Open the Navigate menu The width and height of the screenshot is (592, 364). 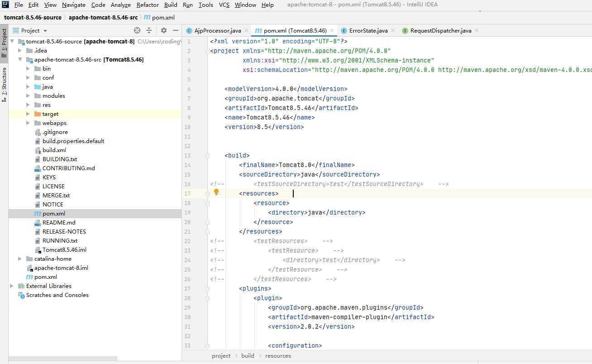pos(74,5)
